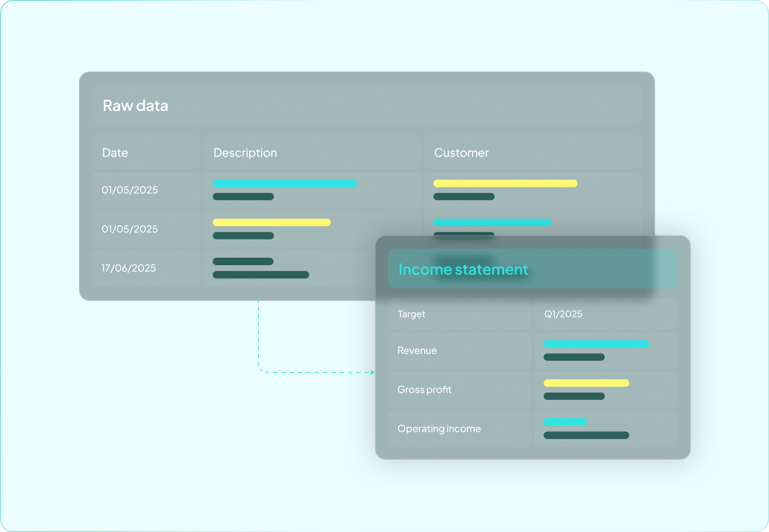
Task: Click the '17/06/2025' date cell
Action: [x=146, y=268]
